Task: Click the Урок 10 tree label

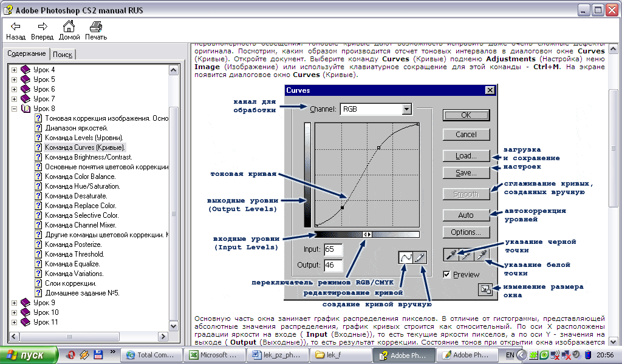Action: [46, 312]
